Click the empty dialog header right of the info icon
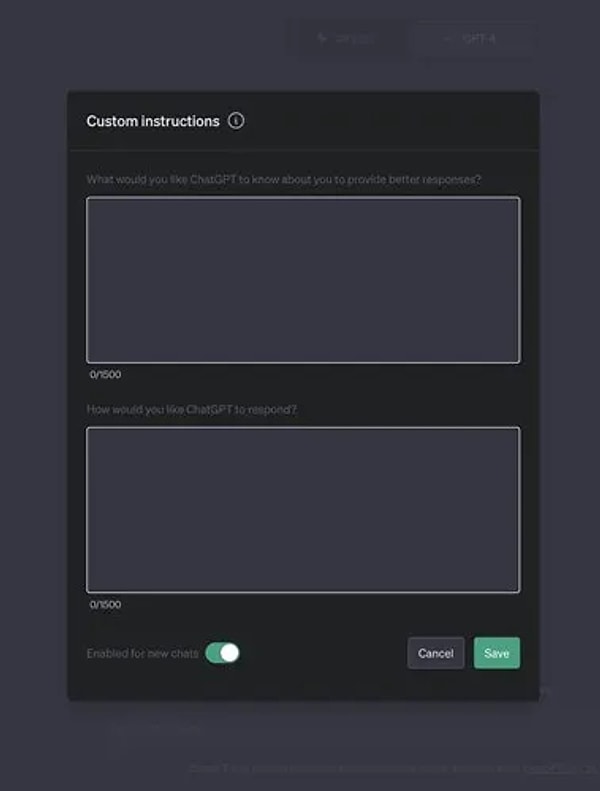 pos(400,121)
